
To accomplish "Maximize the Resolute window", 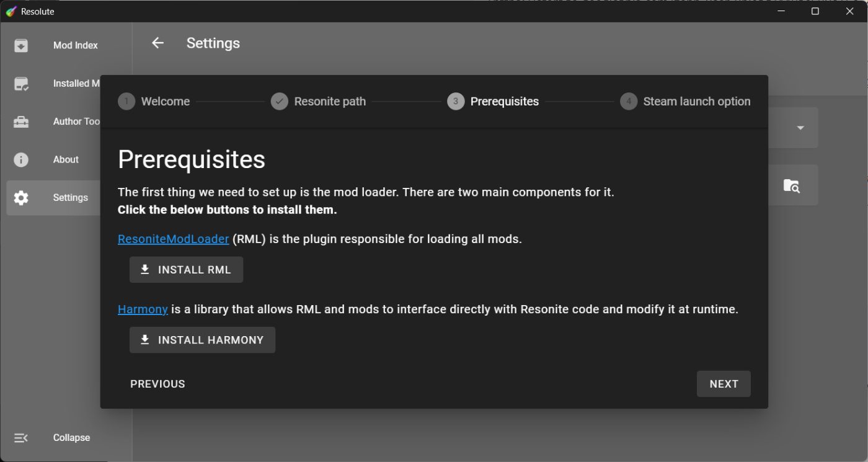I will coord(815,11).
